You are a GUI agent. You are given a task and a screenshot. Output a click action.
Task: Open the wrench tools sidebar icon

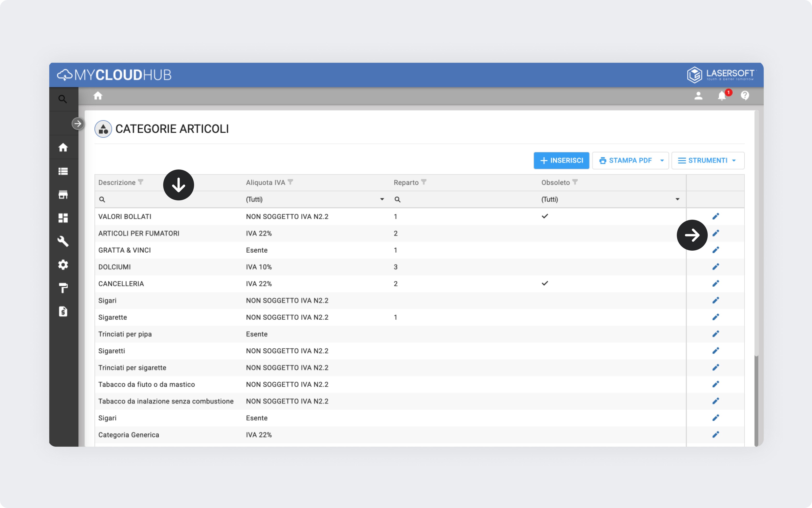pyautogui.click(x=63, y=241)
